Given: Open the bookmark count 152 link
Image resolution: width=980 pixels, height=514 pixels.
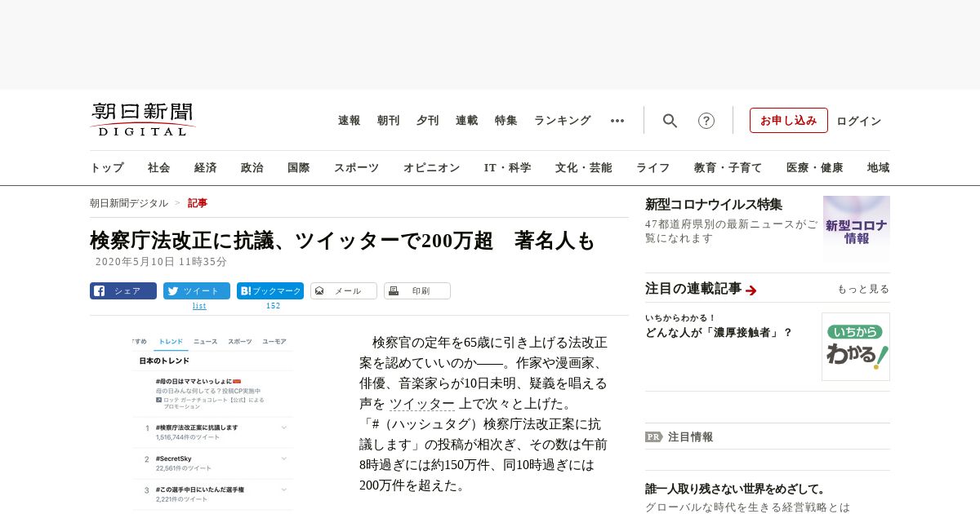Looking at the screenshot, I should tap(273, 306).
